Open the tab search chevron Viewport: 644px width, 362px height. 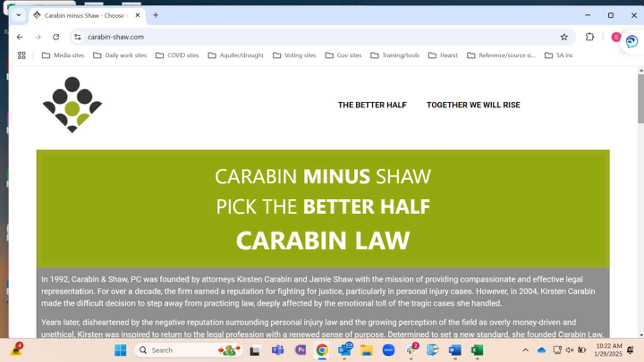pyautogui.click(x=19, y=15)
